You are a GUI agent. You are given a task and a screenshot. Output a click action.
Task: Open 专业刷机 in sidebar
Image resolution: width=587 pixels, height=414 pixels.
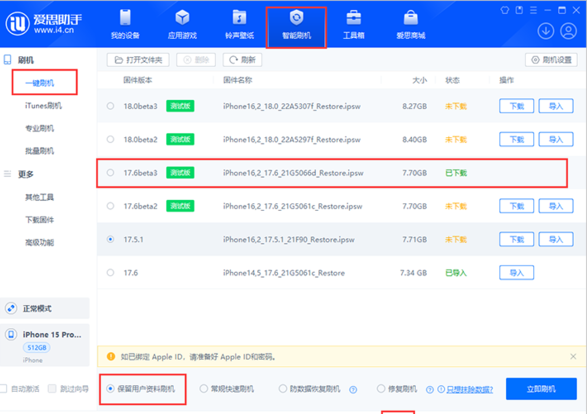pyautogui.click(x=40, y=128)
